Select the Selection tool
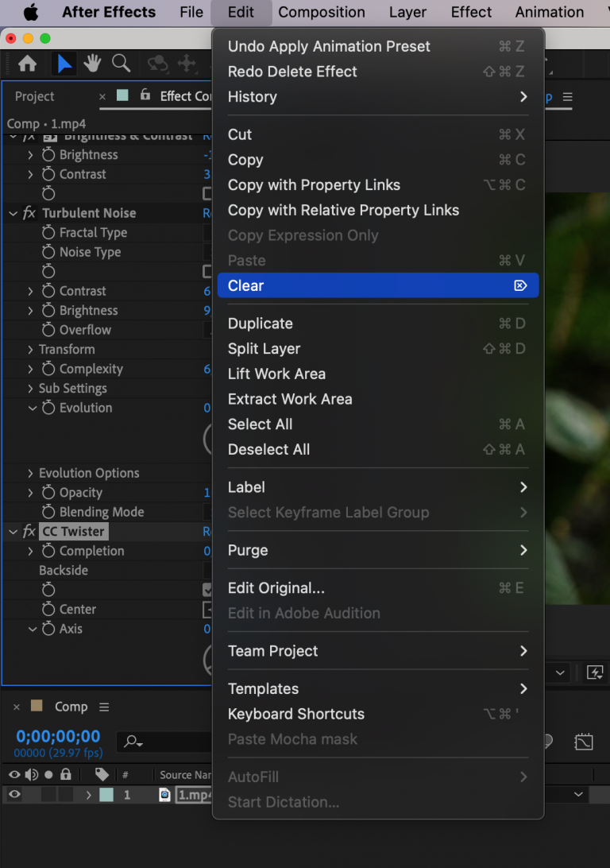The image size is (610, 868). click(64, 64)
